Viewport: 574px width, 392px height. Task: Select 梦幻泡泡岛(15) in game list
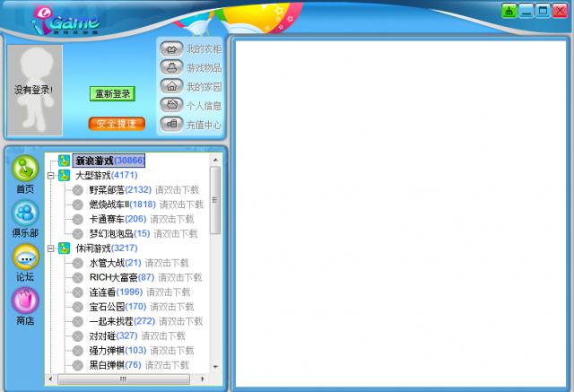click(119, 234)
